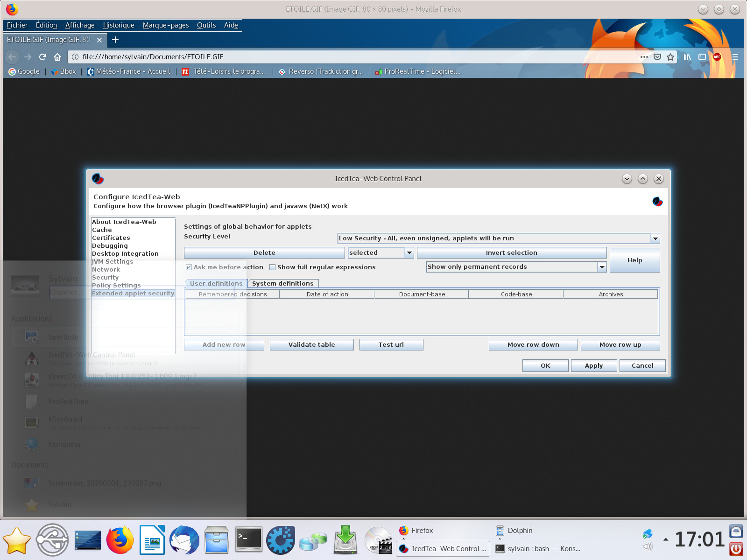Click the green download arrow installer icon

[345, 540]
